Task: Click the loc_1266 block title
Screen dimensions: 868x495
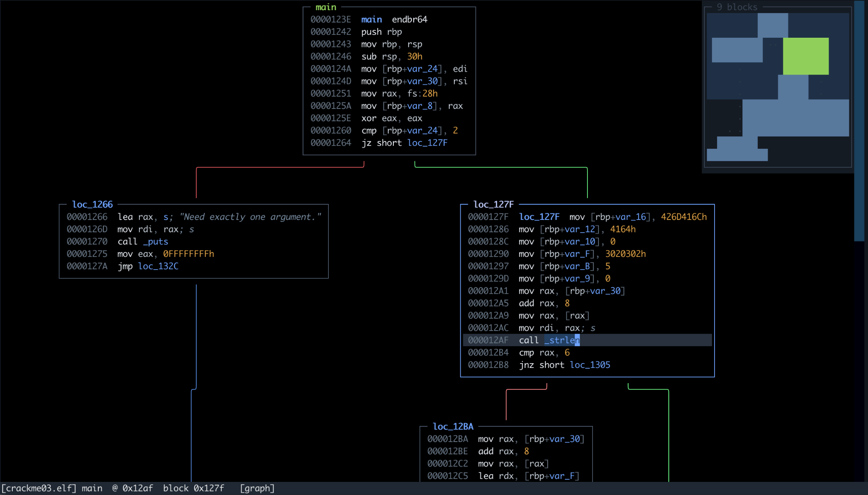Action: (92, 204)
